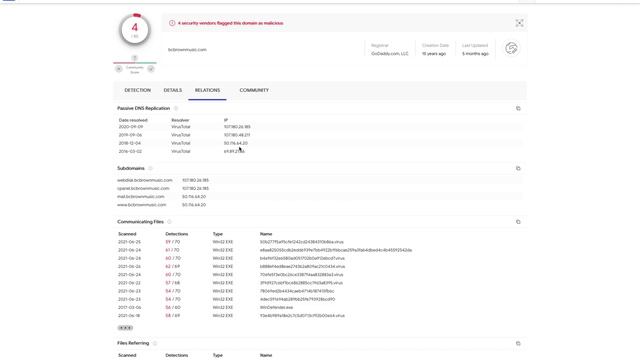This screenshot has height=360, width=640.
Task: Click the malicious domain alert message
Action: 231,23
